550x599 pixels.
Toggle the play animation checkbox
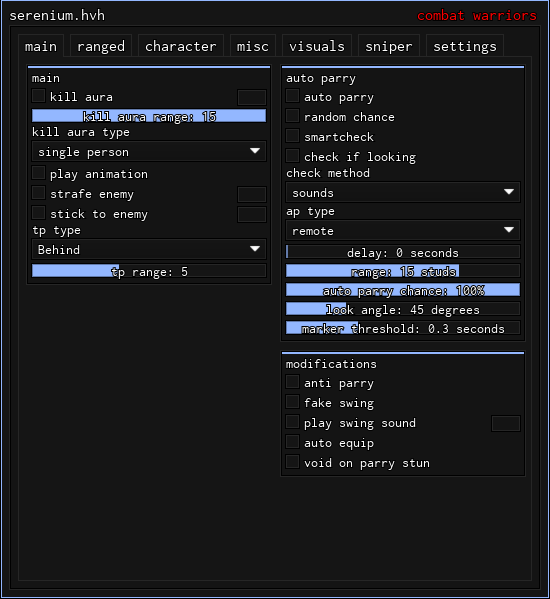39,173
